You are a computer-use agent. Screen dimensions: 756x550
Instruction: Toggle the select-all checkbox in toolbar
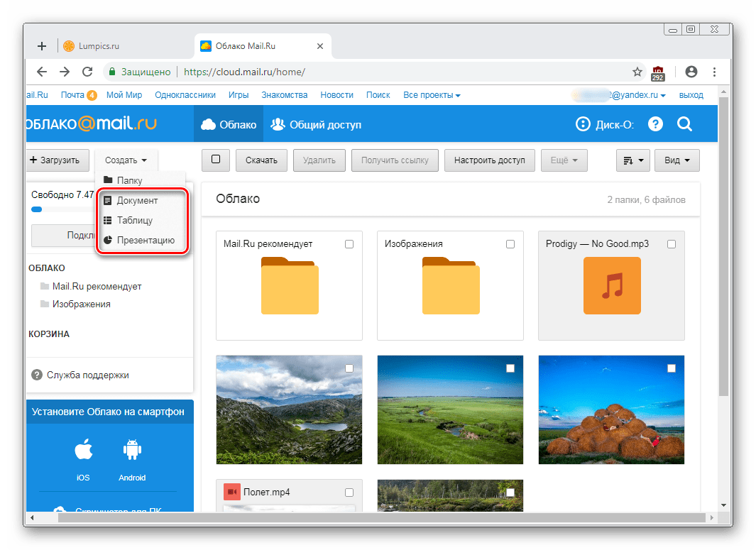click(x=216, y=160)
